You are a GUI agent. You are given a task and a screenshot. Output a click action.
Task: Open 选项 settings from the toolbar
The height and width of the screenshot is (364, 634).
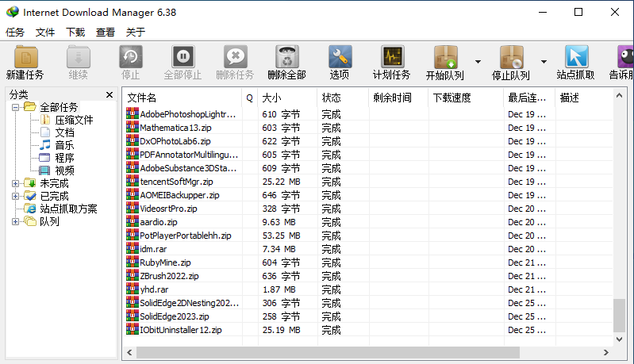tap(340, 59)
